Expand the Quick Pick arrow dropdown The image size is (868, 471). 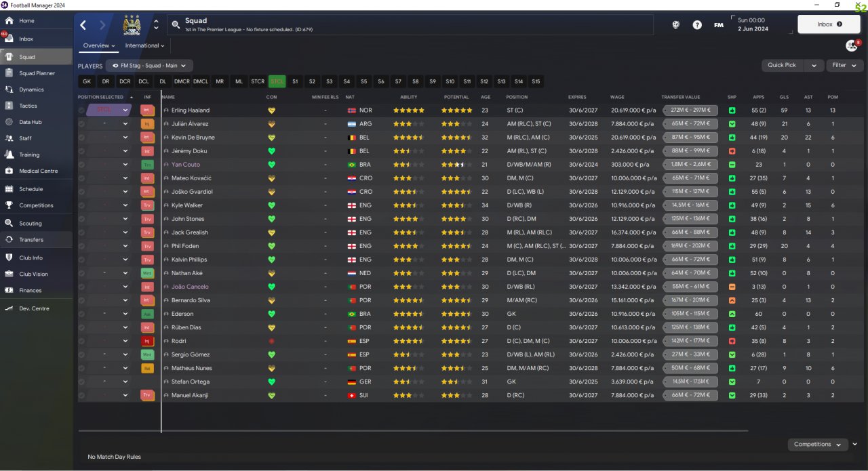(x=814, y=66)
